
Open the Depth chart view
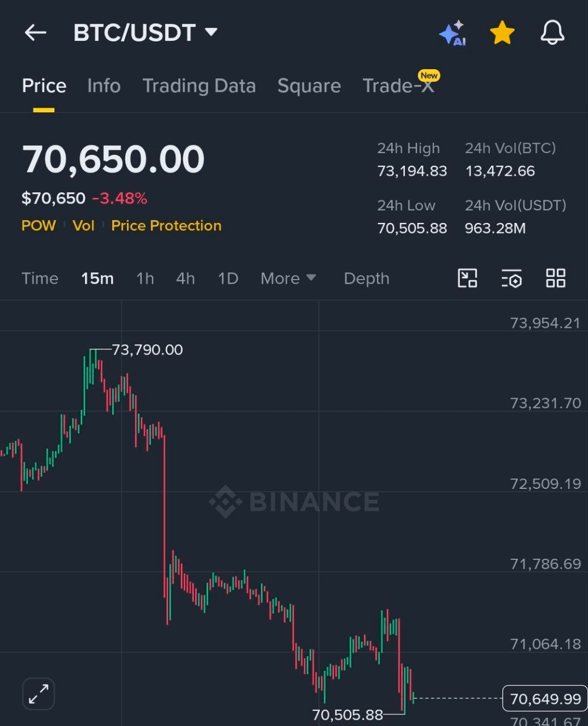[366, 278]
